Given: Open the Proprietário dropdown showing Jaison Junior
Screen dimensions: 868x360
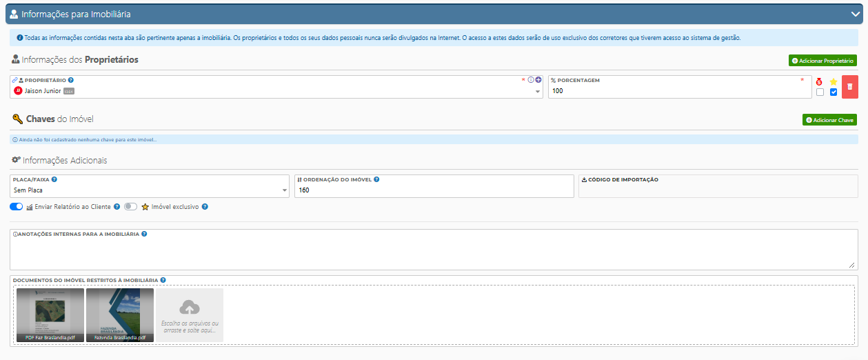Looking at the screenshot, I should pyautogui.click(x=276, y=91).
